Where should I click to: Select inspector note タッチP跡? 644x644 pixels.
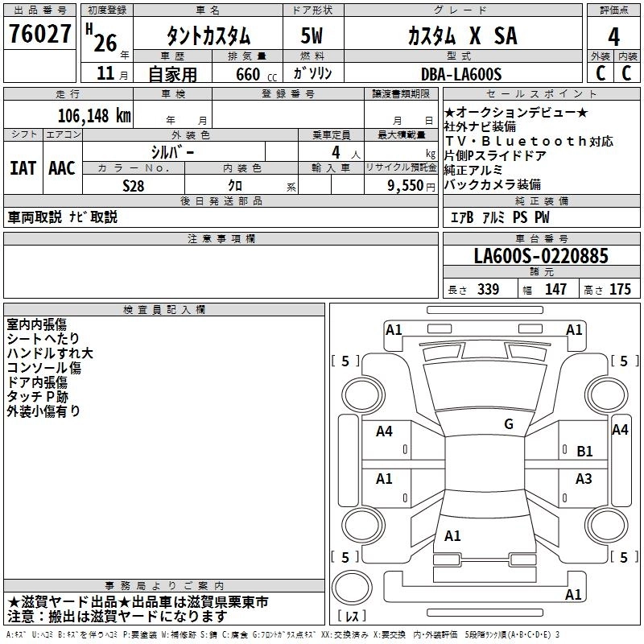click(37, 397)
